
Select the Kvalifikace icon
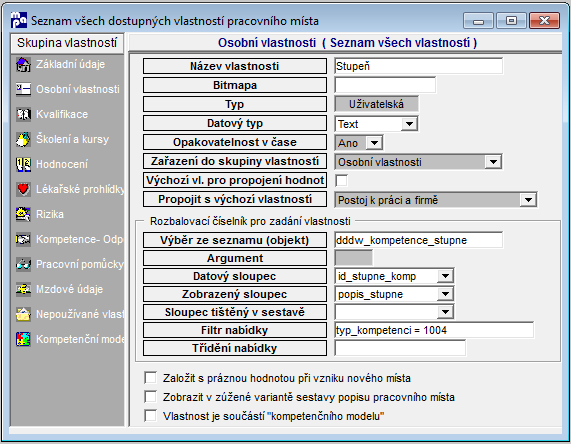(x=23, y=114)
